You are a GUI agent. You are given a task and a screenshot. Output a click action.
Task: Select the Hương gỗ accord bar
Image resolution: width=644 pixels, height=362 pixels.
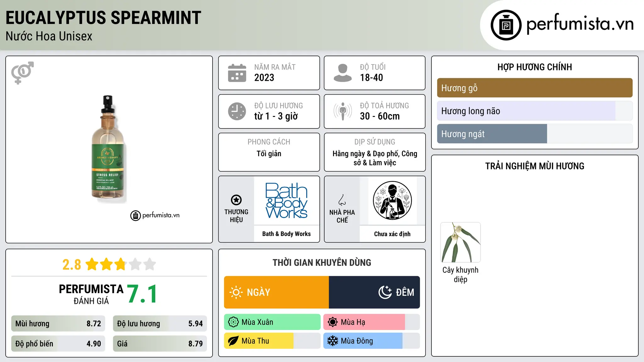point(535,88)
